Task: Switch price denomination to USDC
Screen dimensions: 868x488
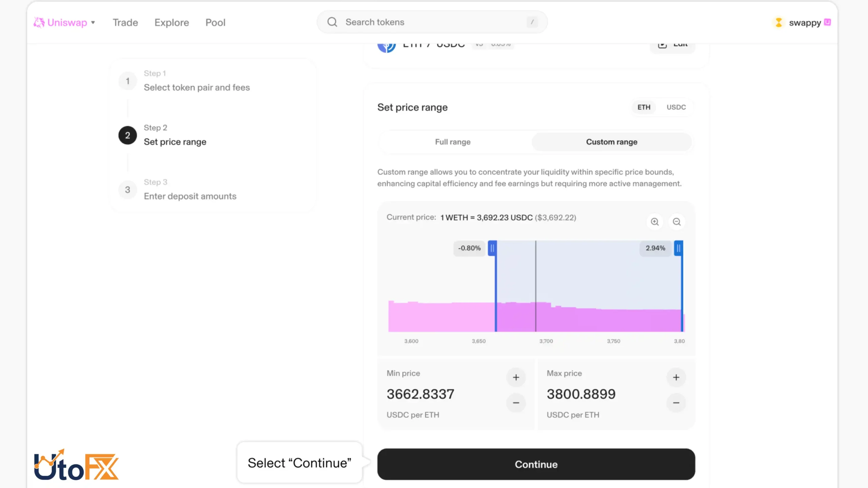Action: pos(676,107)
